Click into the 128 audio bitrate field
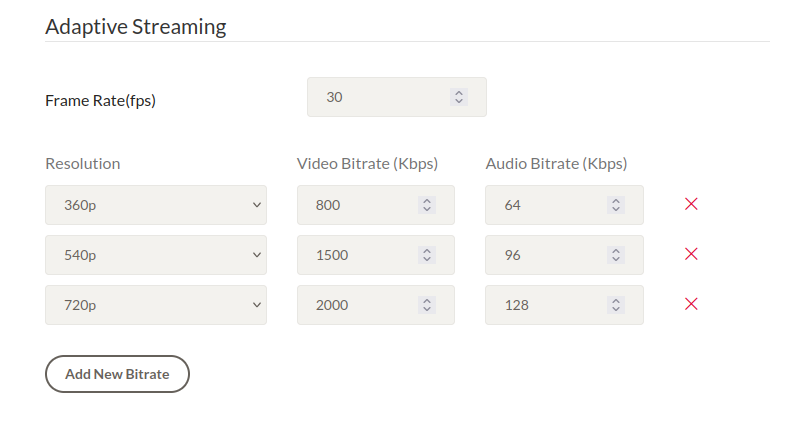The width and height of the screenshot is (802, 424). click(565, 305)
